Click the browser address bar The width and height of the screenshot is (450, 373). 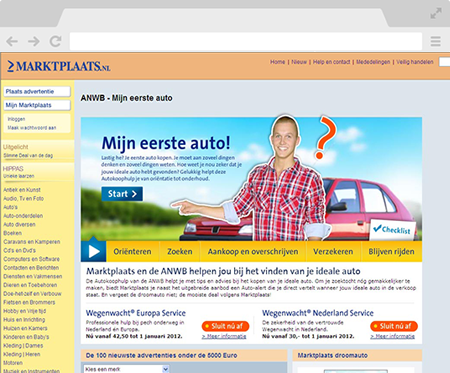point(246,41)
